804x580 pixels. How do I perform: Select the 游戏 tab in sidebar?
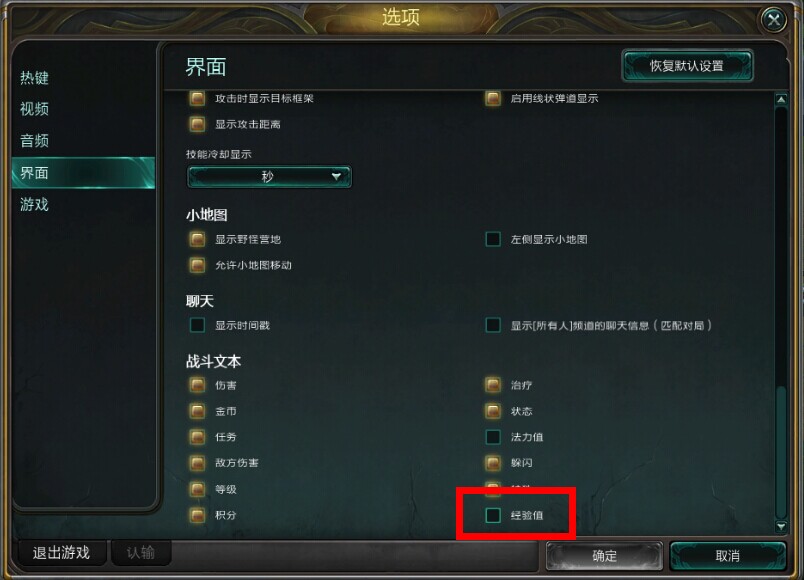[x=34, y=204]
